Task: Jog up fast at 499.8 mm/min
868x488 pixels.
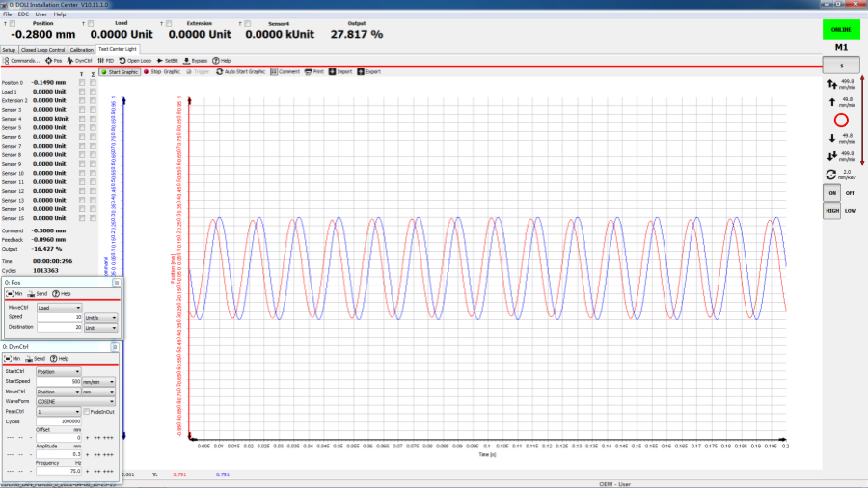Action: pos(832,84)
